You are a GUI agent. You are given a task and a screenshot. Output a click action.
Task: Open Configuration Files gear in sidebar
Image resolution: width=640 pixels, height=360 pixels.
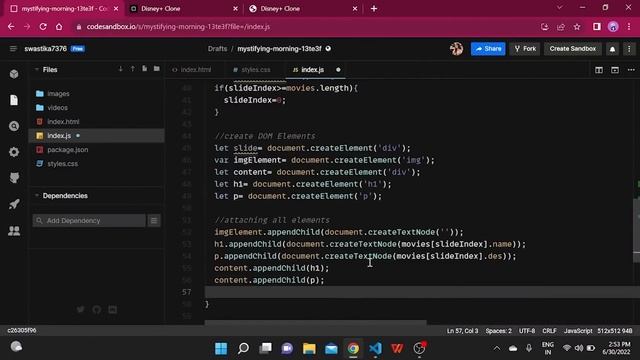click(x=14, y=152)
